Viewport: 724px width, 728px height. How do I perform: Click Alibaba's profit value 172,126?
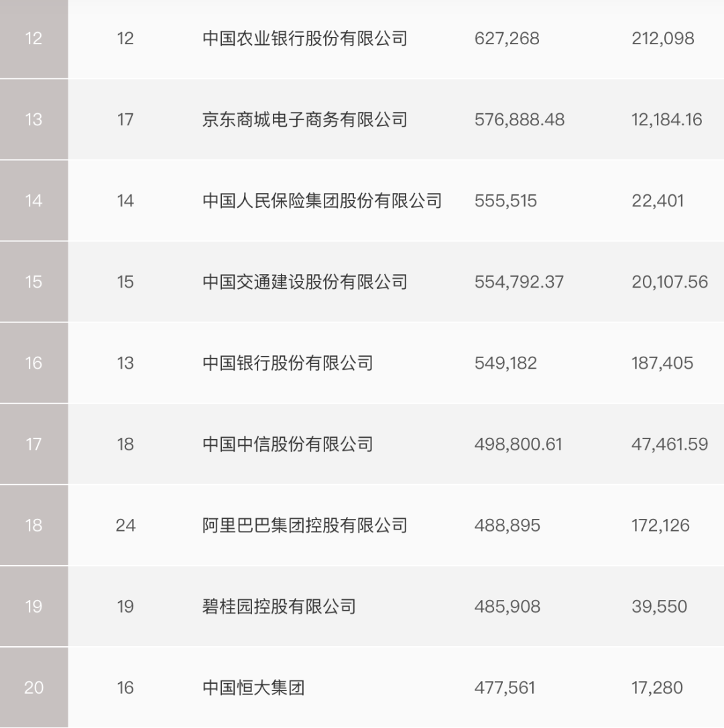(x=660, y=526)
